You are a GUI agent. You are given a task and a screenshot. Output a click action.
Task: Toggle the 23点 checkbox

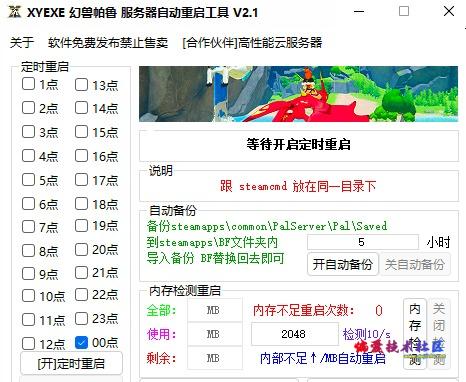click(81, 318)
